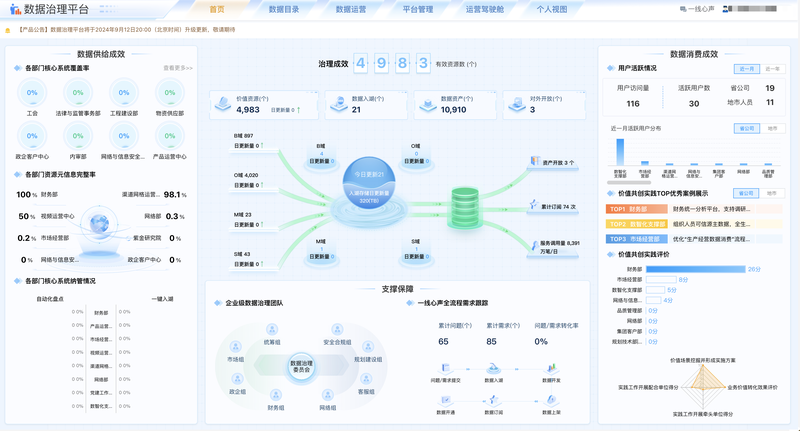Click the announcement bell icon
This screenshot has width=800, height=431.
pyautogui.click(x=8, y=30)
